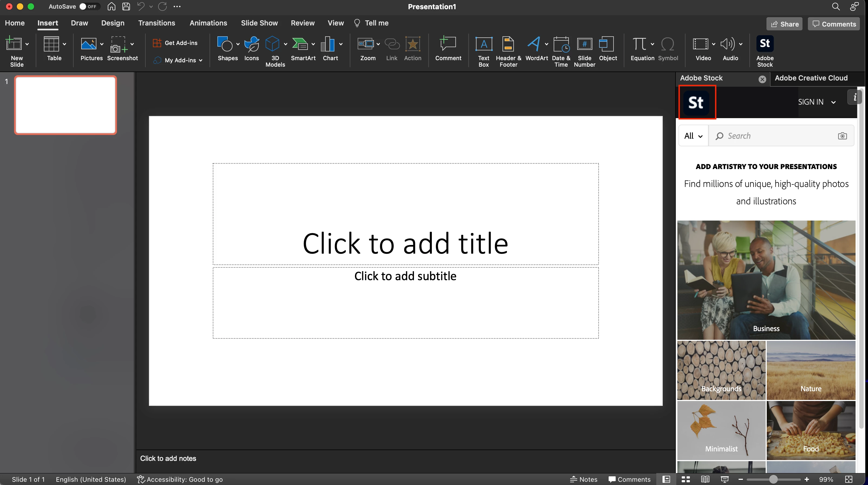Switch to Slide Sorter view
The image size is (868, 485).
pyautogui.click(x=686, y=479)
